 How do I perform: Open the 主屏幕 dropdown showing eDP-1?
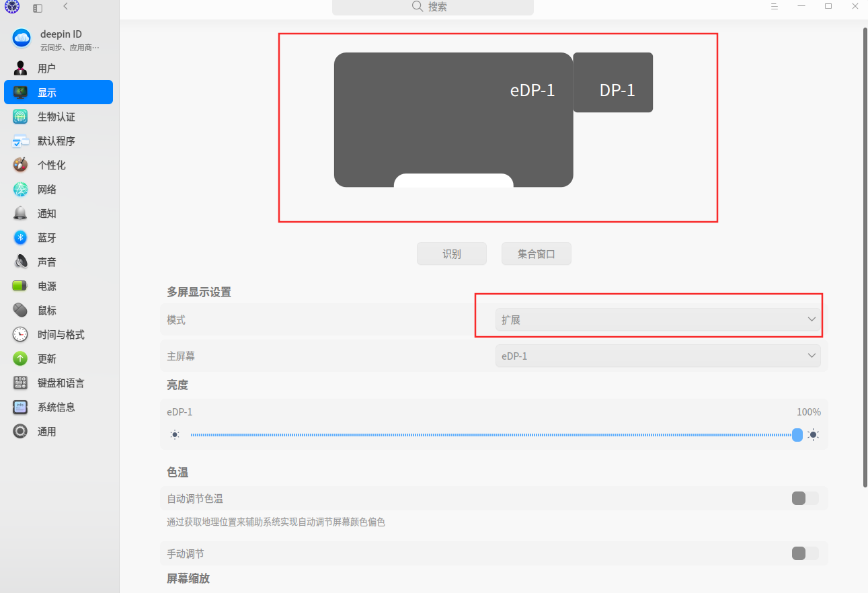point(658,356)
